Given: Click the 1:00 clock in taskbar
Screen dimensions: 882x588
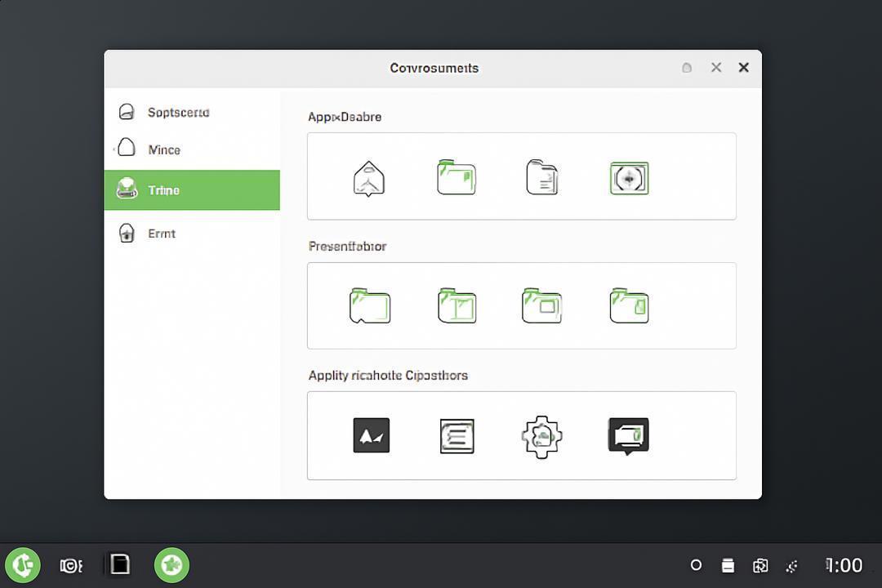Looking at the screenshot, I should [844, 565].
